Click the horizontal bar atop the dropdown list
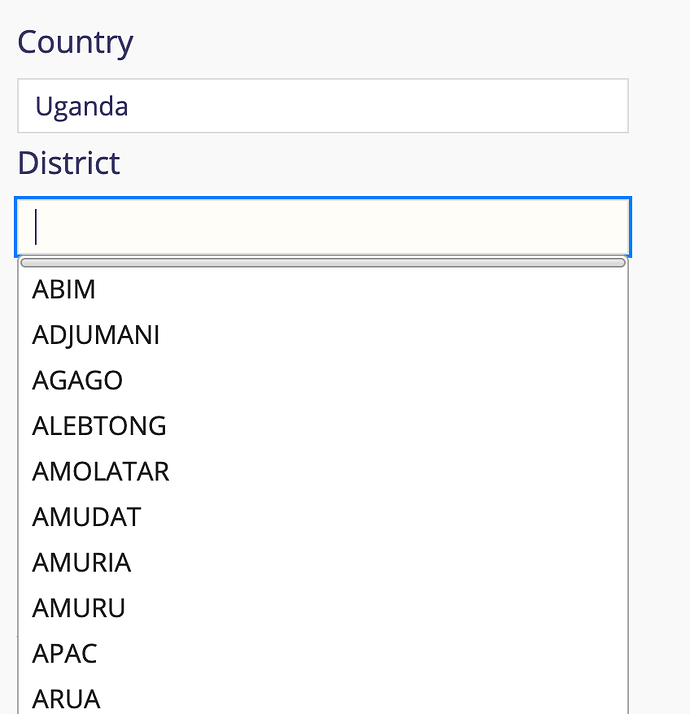Image resolution: width=690 pixels, height=714 pixels. (323, 263)
